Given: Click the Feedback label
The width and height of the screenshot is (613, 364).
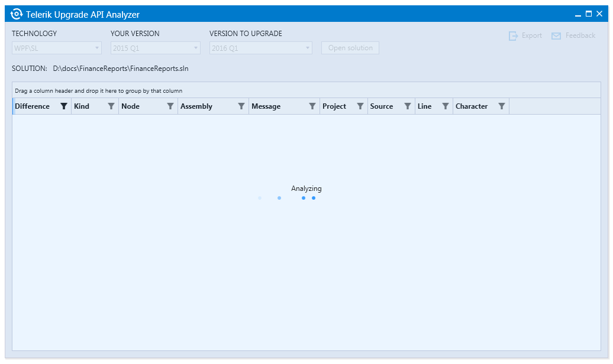Looking at the screenshot, I should point(580,35).
